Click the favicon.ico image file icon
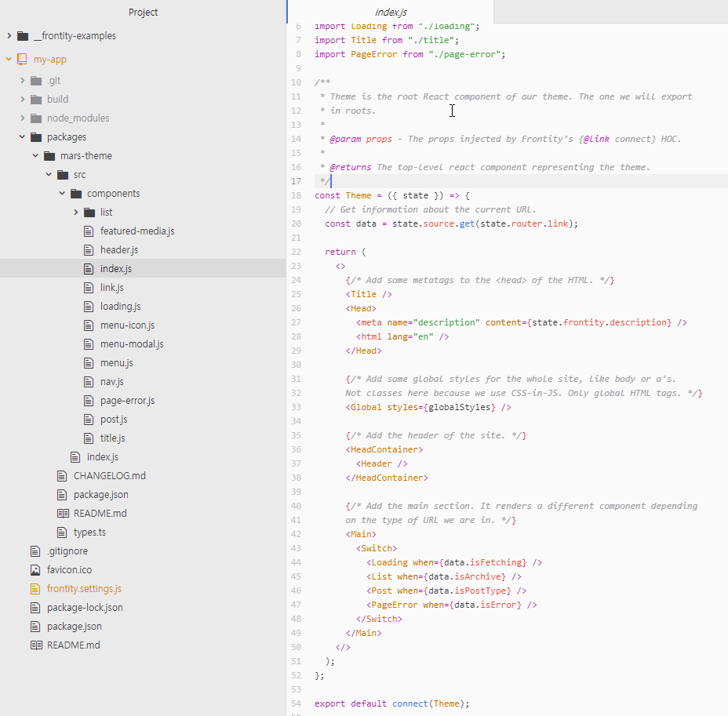 [35, 570]
